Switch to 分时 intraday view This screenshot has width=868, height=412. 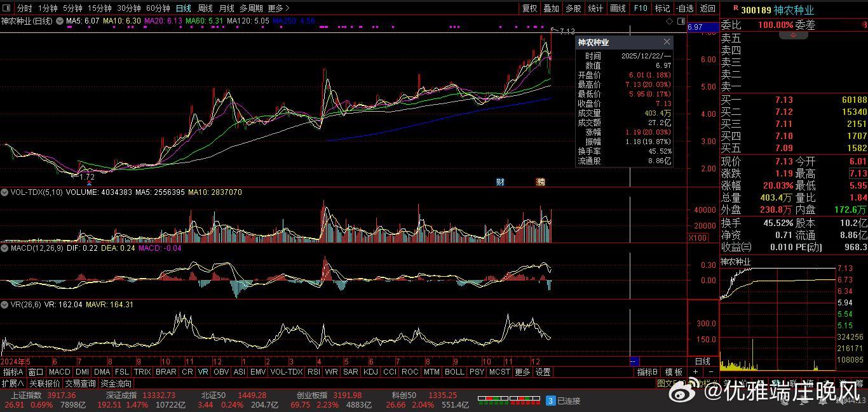click(24, 8)
